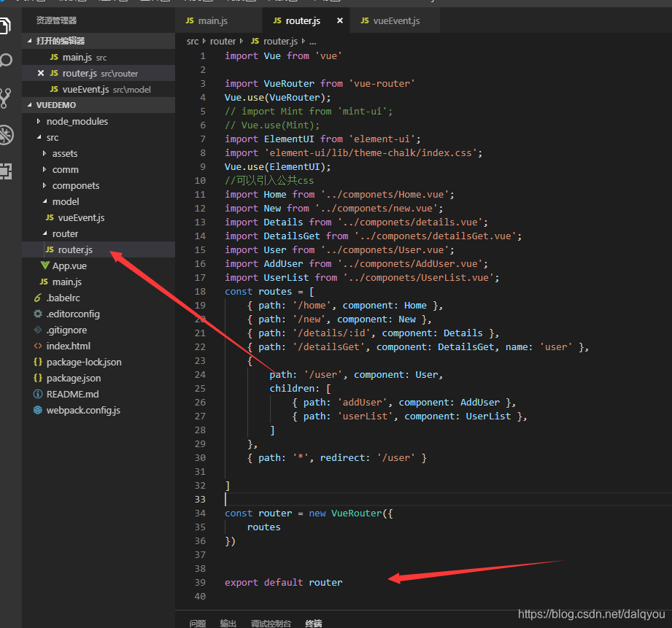Click the router folder breadcrumb
The image size is (672, 628).
click(x=223, y=41)
